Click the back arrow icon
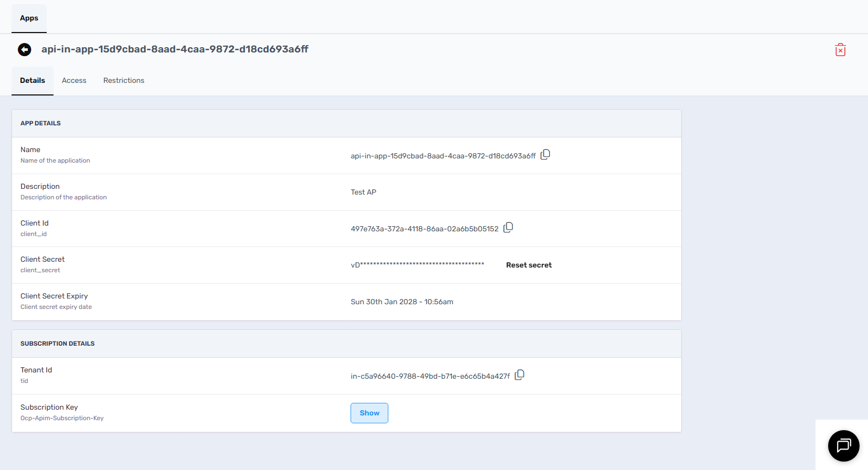This screenshot has width=868, height=470. tap(25, 49)
